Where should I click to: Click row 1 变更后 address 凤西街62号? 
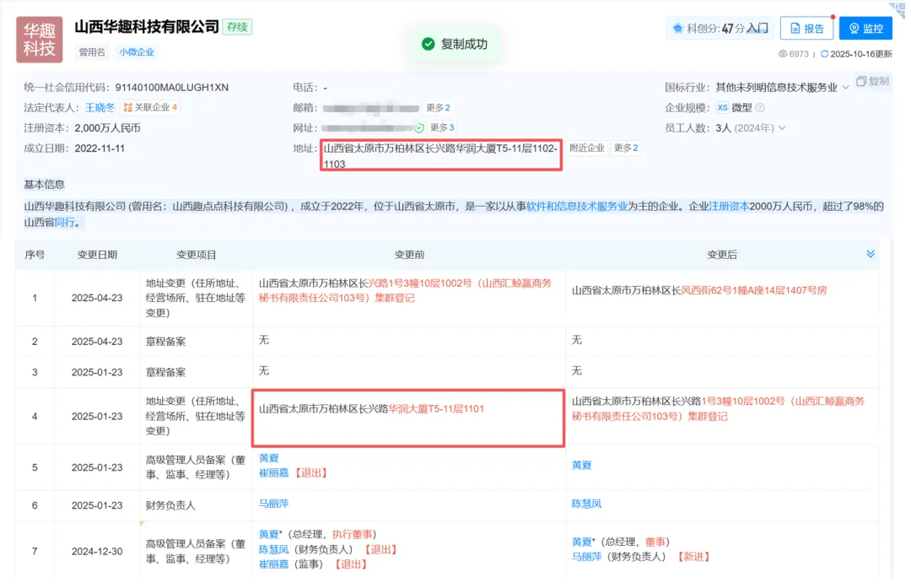(x=699, y=290)
